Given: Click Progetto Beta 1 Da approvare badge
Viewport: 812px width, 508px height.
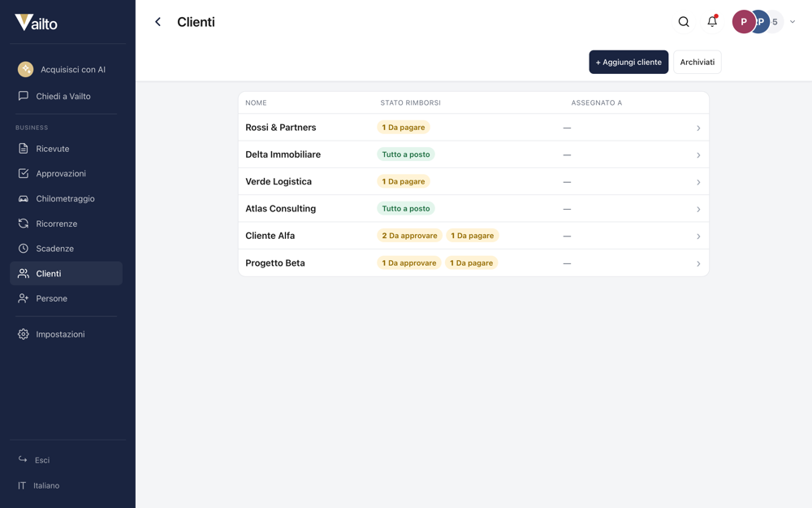Looking at the screenshot, I should (x=409, y=263).
